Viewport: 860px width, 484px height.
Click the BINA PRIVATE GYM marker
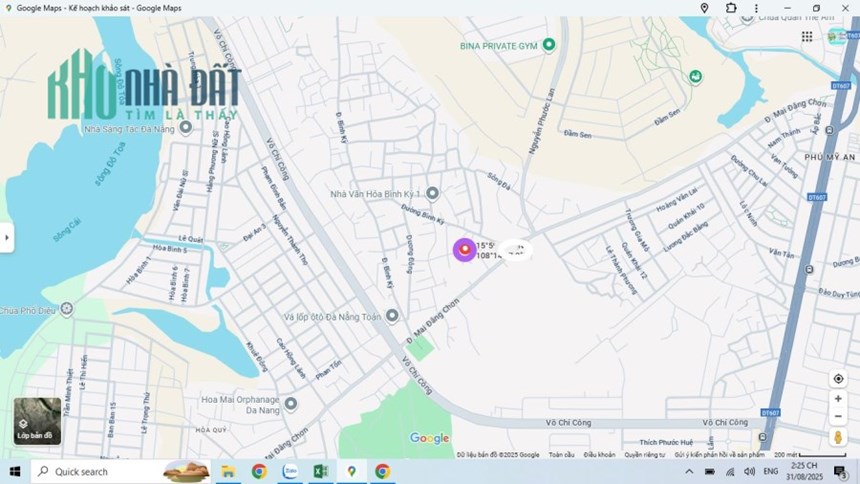pos(548,45)
